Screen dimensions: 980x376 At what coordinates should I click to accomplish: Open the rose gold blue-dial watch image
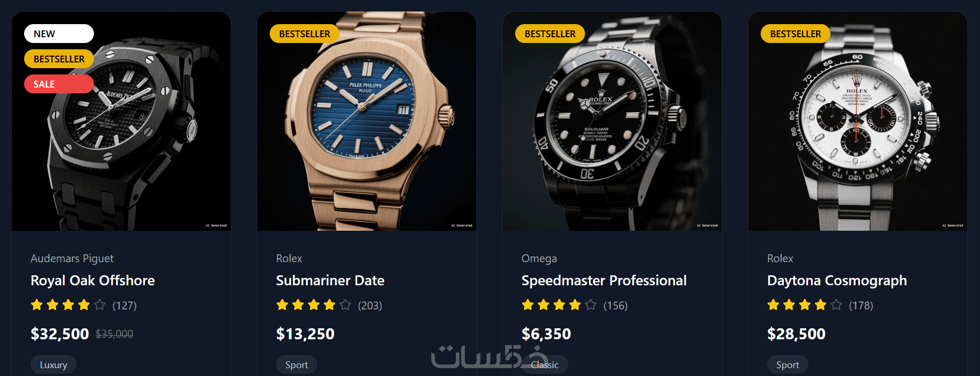[x=367, y=121]
